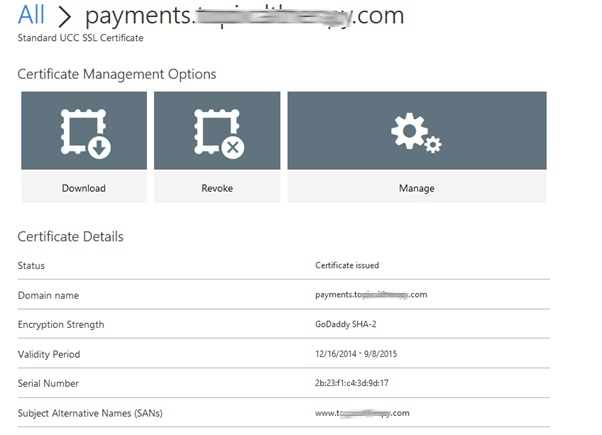Click the Serial Number label
The width and height of the screenshot is (602, 435).
(x=48, y=384)
